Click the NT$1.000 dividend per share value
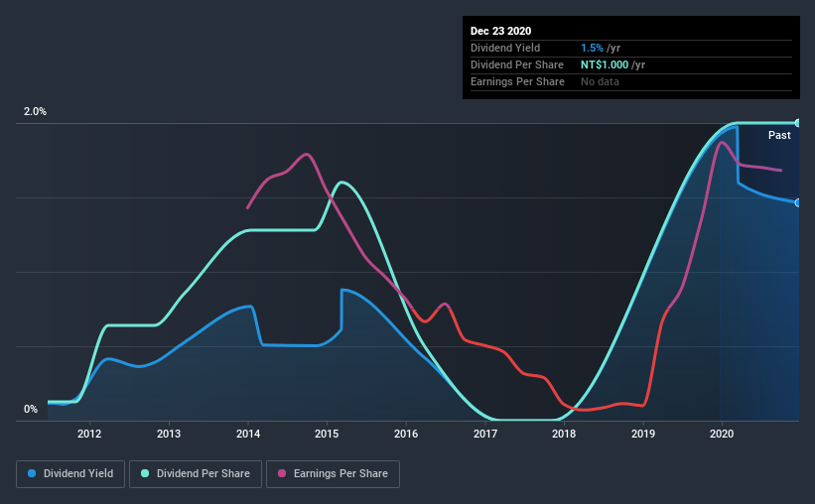This screenshot has width=815, height=504. [x=605, y=64]
